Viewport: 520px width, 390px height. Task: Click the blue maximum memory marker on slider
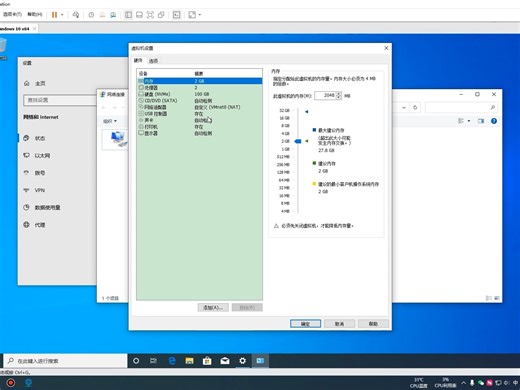[307, 112]
